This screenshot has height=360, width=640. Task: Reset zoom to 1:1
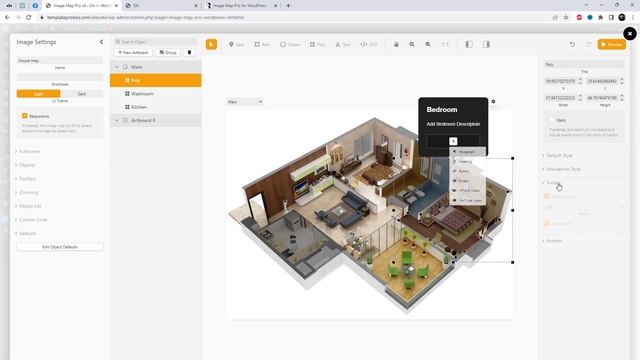445,44
